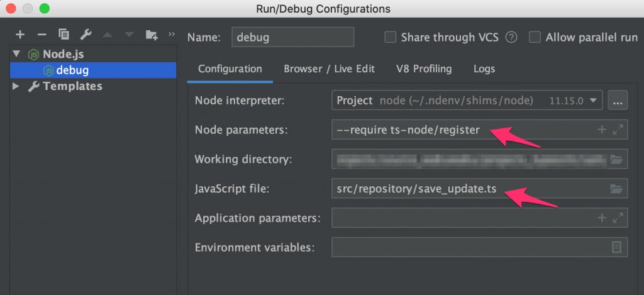Open environment variables editor icon
Image resolution: width=644 pixels, height=295 pixels.
click(x=616, y=247)
